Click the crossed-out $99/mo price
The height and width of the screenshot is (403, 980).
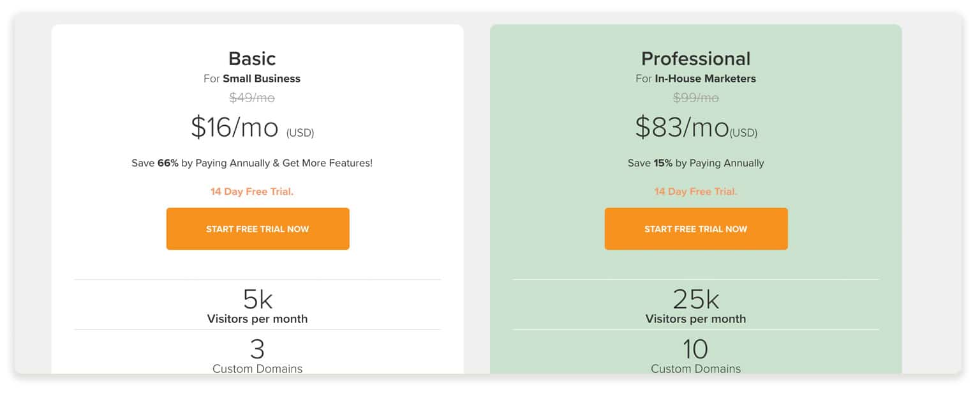[x=696, y=98]
